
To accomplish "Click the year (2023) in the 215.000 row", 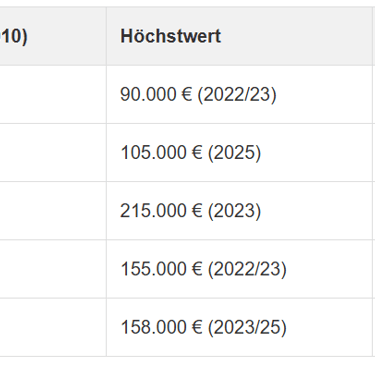I will click(x=234, y=211).
